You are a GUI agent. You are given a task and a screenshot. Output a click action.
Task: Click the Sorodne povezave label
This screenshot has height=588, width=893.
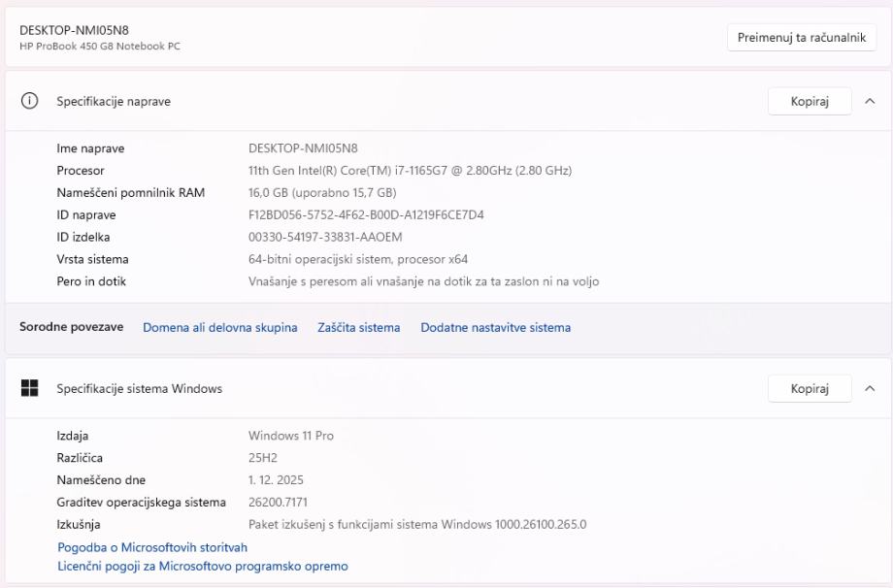click(71, 327)
